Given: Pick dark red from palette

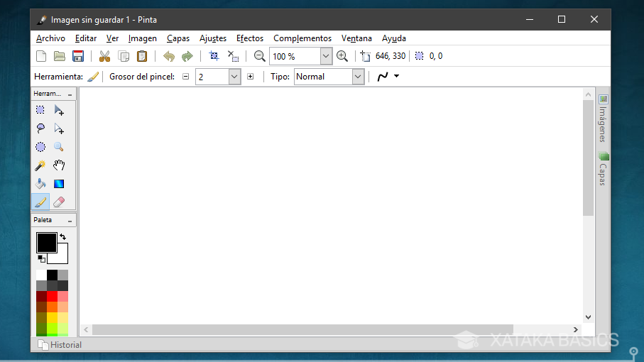Looking at the screenshot, I should 41,296.
